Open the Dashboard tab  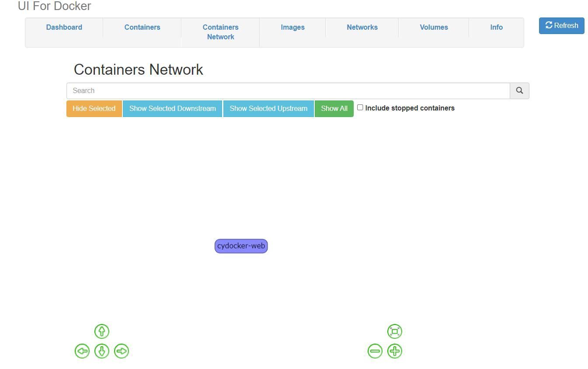tap(64, 27)
